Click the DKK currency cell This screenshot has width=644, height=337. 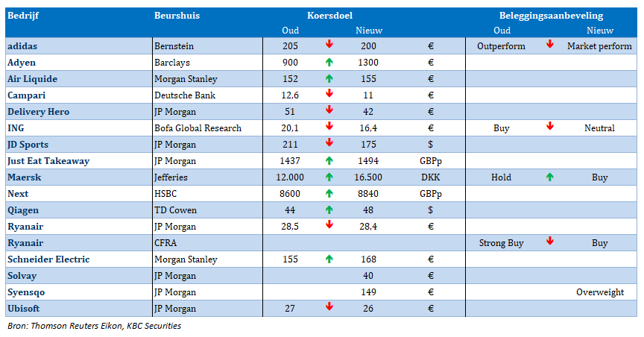[430, 177]
